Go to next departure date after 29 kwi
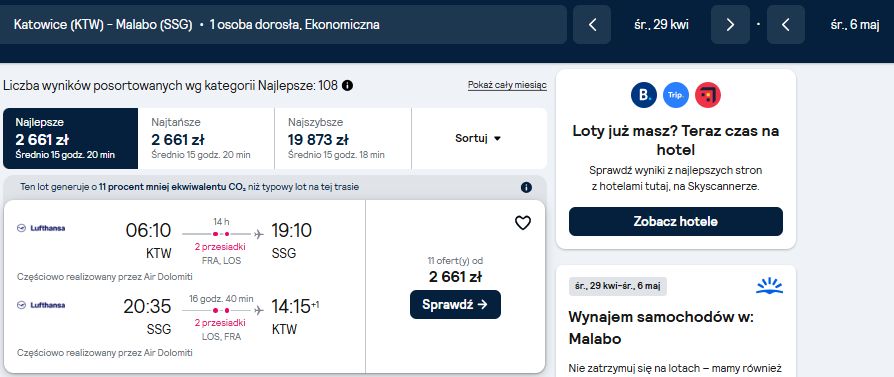Screen dimensions: 894x377 point(730,25)
